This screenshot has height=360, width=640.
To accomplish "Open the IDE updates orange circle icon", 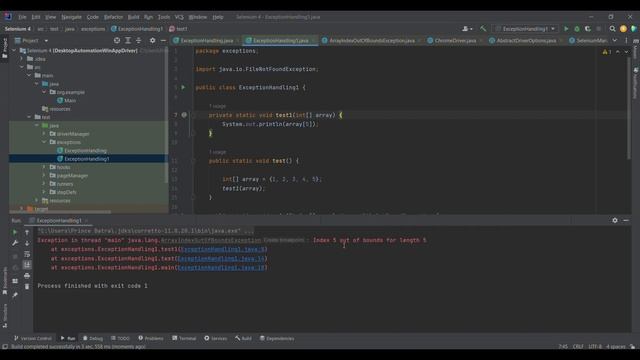I will [623, 29].
